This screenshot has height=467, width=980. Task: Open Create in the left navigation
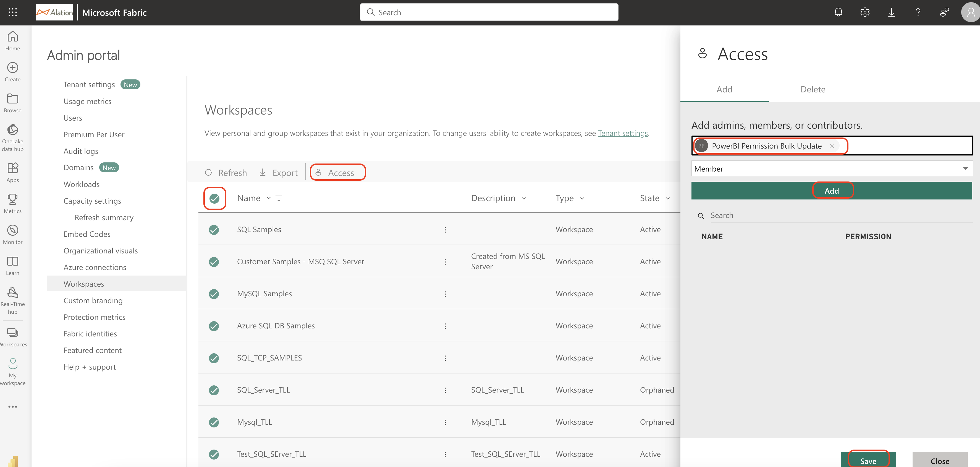coord(12,72)
